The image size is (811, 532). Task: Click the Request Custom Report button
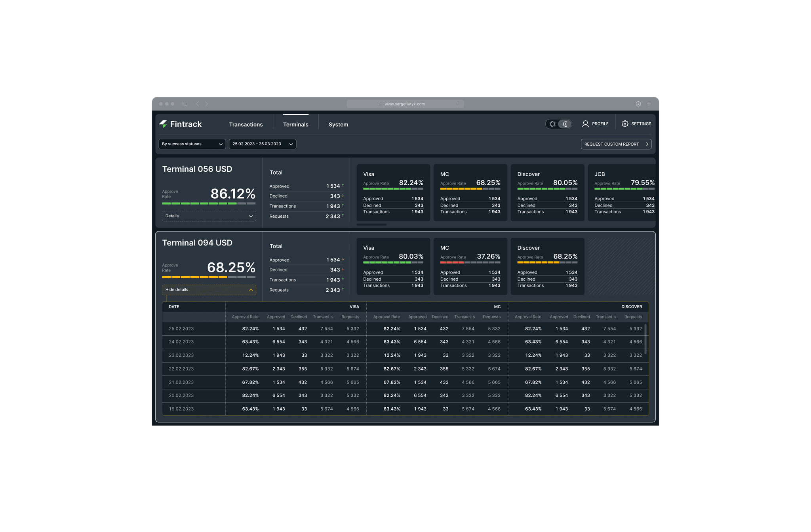[616, 144]
